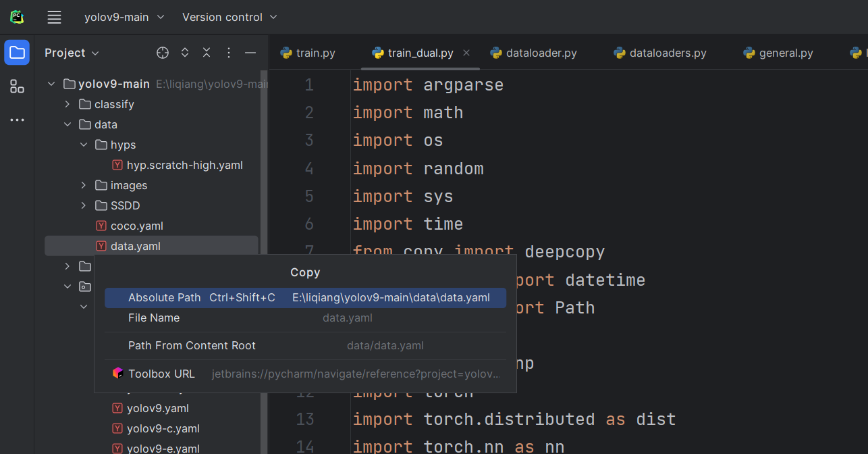Choose Toolbox URL in Copy menu
This screenshot has width=868, height=454.
[x=305, y=374]
